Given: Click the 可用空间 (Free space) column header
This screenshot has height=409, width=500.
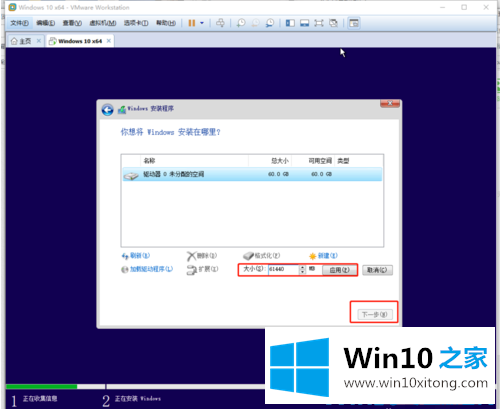Looking at the screenshot, I should 313,161.
